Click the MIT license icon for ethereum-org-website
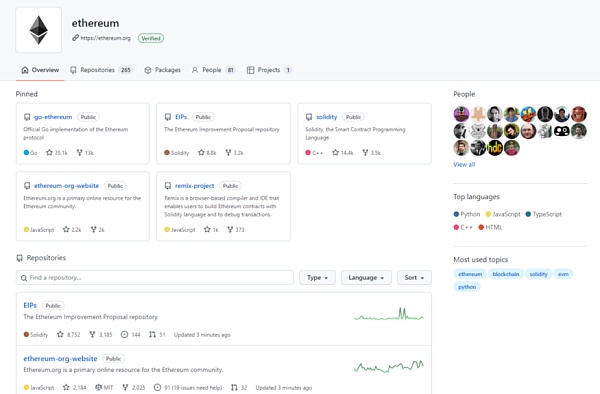 coord(98,387)
